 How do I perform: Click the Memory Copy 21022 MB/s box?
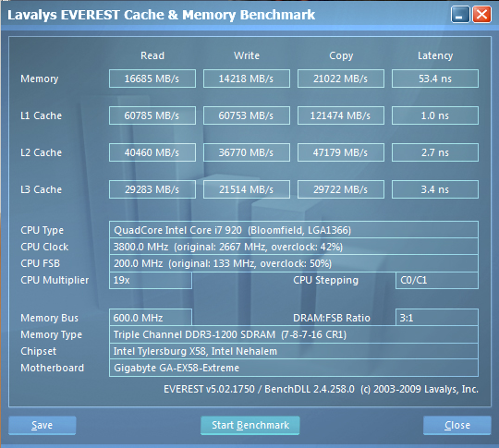340,79
